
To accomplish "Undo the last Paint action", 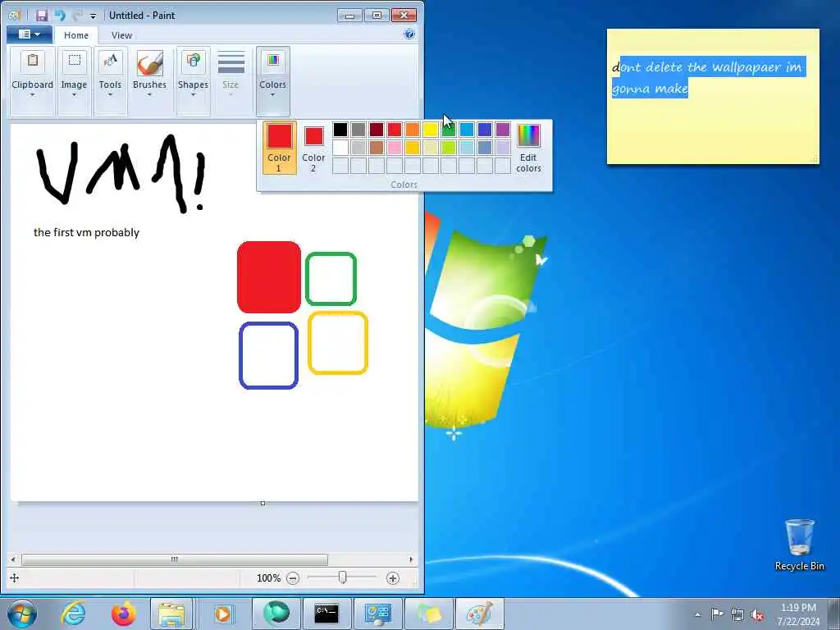I will (x=59, y=15).
